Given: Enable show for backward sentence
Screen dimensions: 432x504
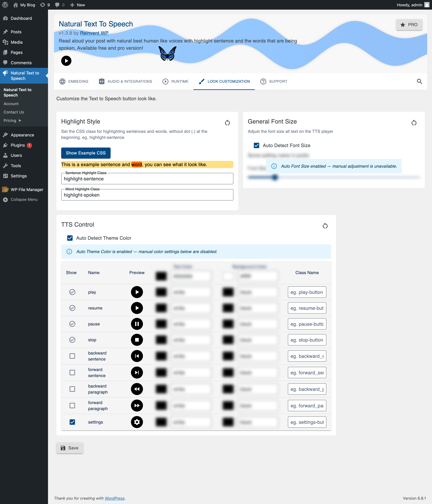Looking at the screenshot, I should (x=72, y=356).
